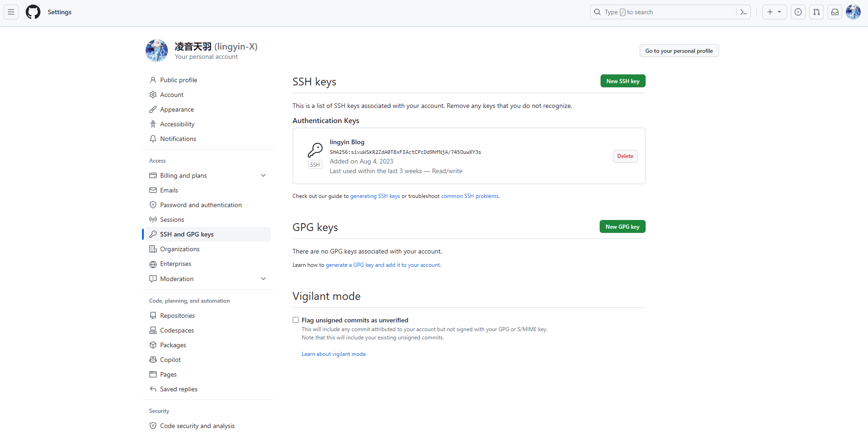The height and width of the screenshot is (434, 868).
Task: Open the Notifications inbox icon
Action: pos(835,12)
